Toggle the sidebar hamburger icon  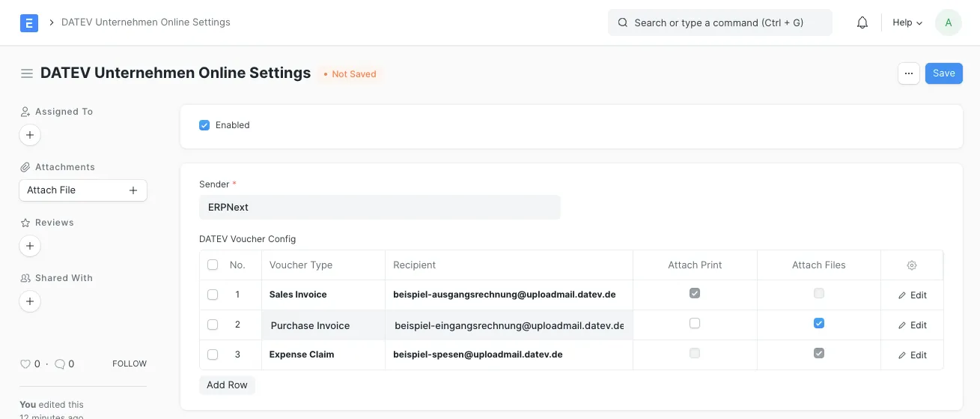27,73
